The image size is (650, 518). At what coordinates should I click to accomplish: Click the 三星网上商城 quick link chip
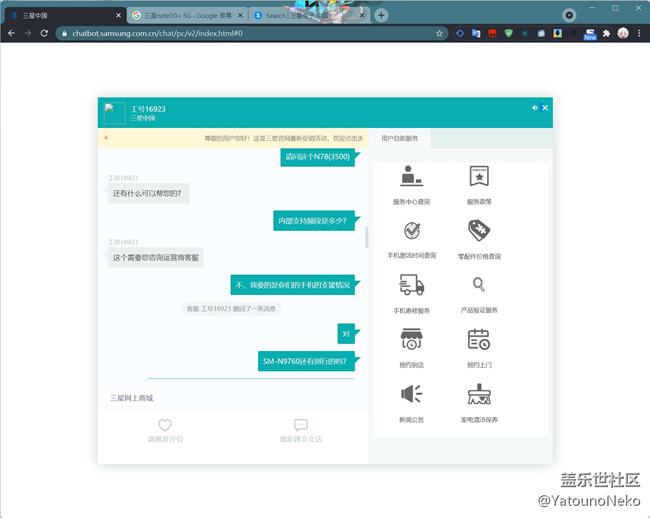click(x=131, y=398)
